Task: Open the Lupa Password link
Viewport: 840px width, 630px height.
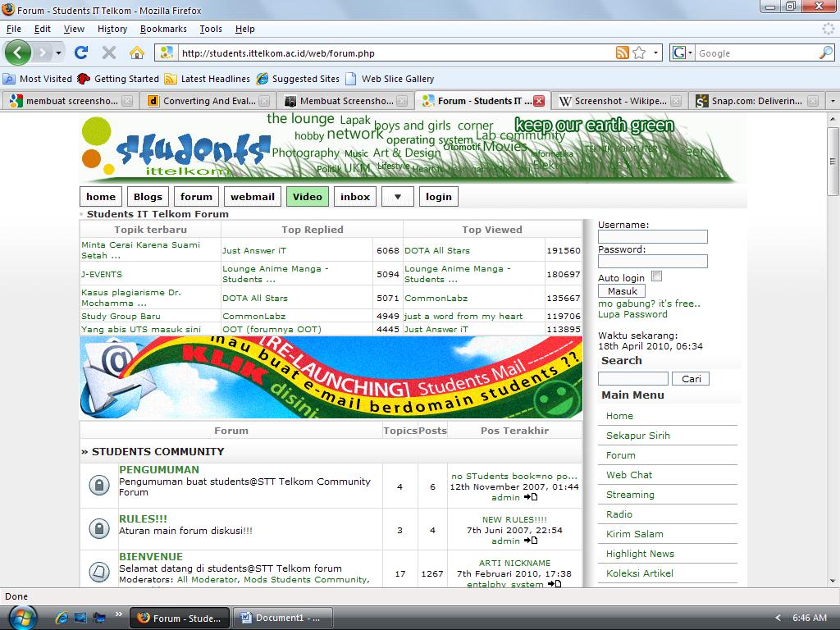Action: [632, 314]
